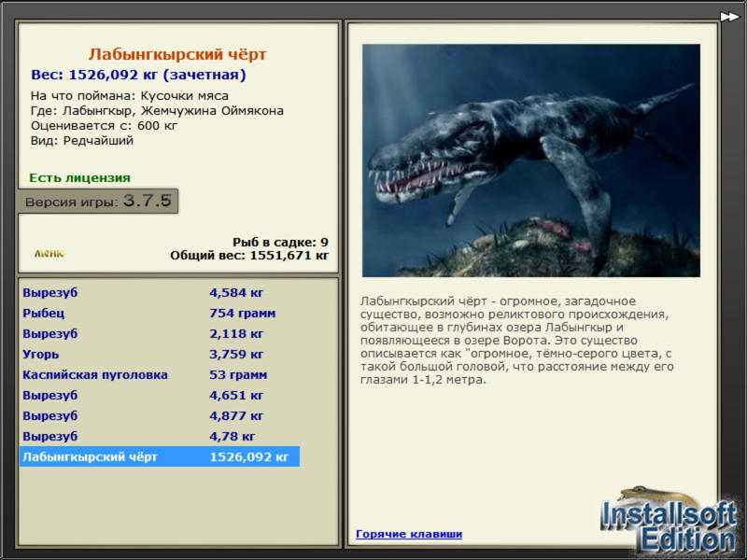Select the Угорь 3,759 кг row
The height and width of the screenshot is (560, 747).
pyautogui.click(x=160, y=354)
